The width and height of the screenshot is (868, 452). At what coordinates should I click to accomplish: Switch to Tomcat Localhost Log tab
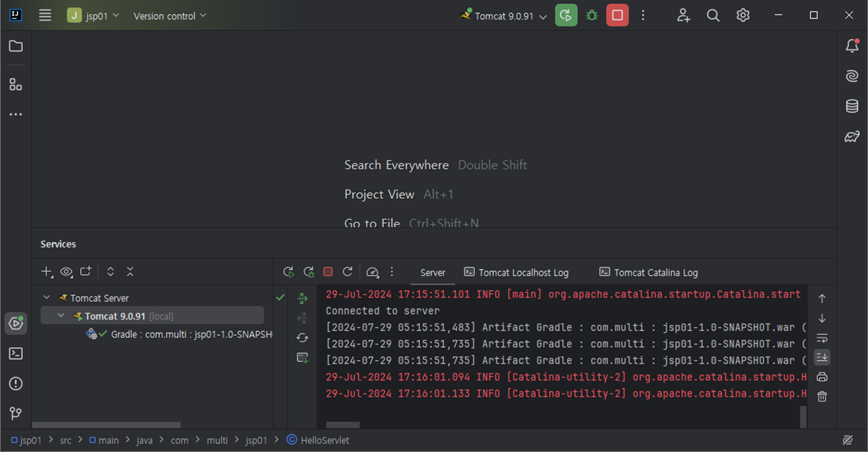(x=516, y=272)
